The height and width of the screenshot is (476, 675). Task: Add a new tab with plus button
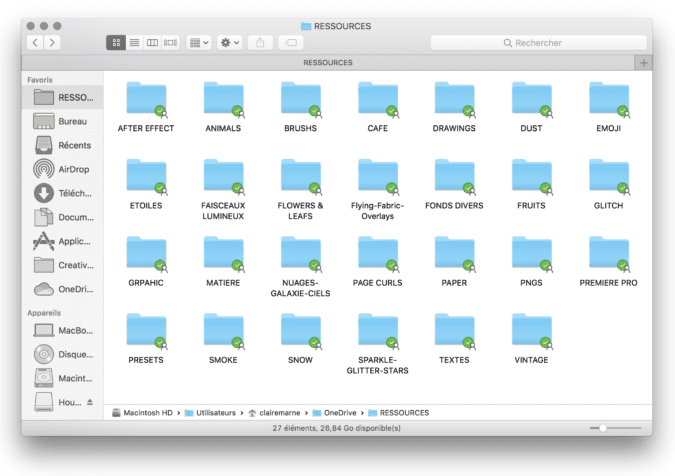click(x=644, y=63)
